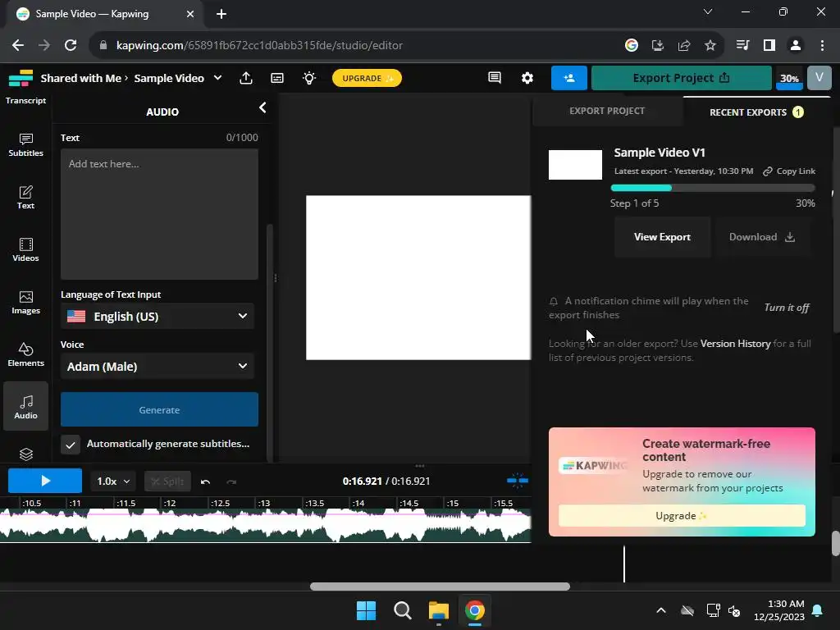Screen dimensions: 840x630
Task: Click the Generate button
Action: click(x=159, y=410)
